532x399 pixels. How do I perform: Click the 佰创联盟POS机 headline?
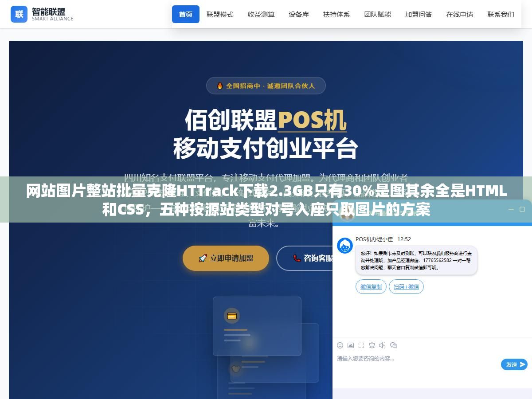pos(266,120)
